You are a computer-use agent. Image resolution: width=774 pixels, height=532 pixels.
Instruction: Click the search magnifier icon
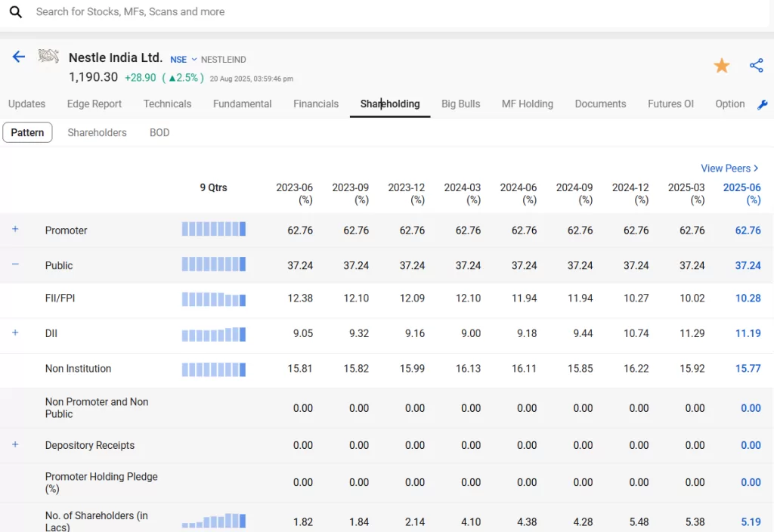[x=16, y=12]
